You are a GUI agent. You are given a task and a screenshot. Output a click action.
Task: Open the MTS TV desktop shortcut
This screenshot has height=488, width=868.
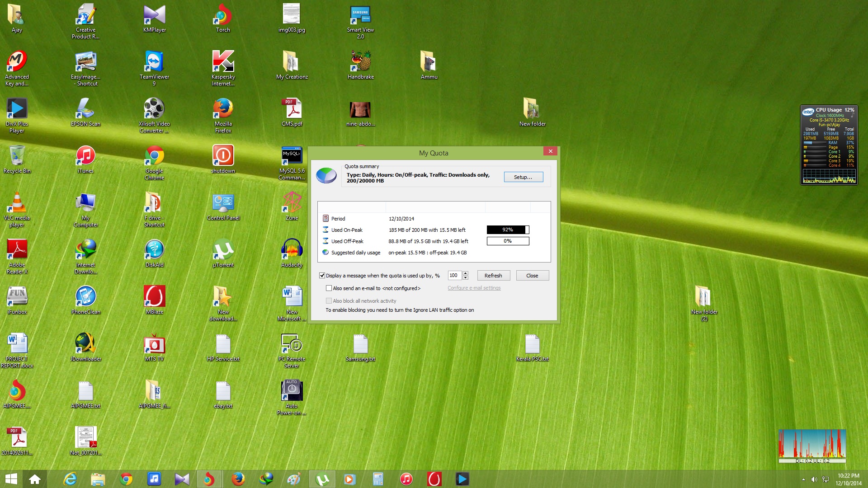point(155,347)
